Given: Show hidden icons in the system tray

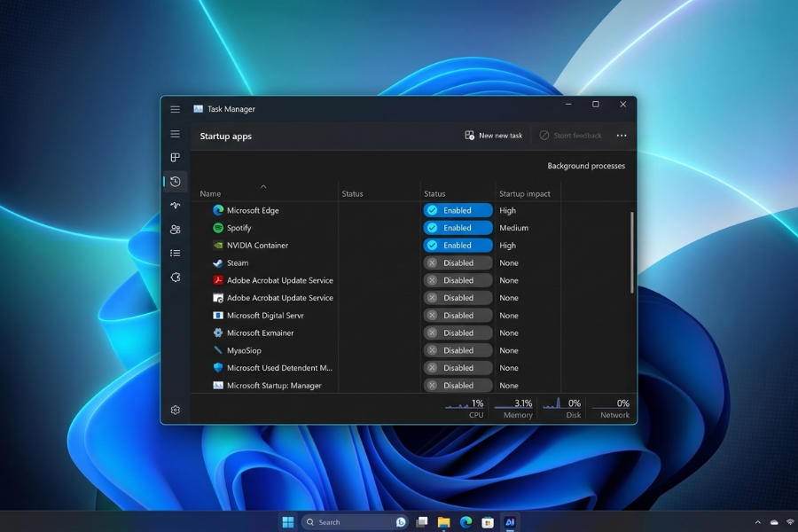Looking at the screenshot, I should (758, 522).
